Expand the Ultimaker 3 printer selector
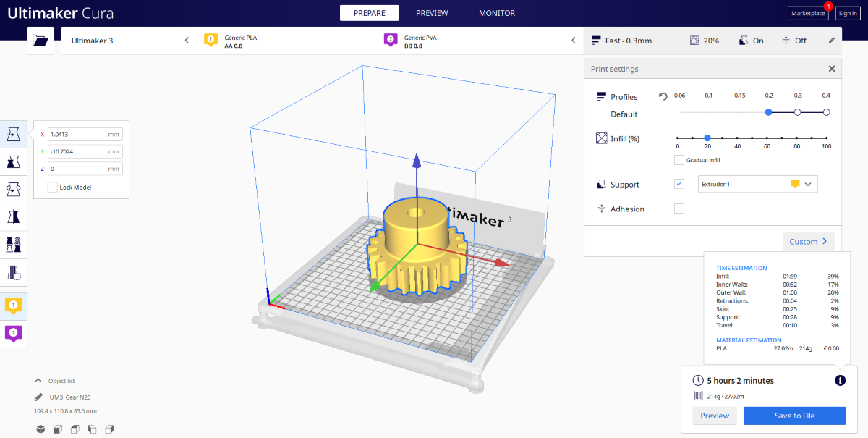This screenshot has height=438, width=868. [129, 41]
